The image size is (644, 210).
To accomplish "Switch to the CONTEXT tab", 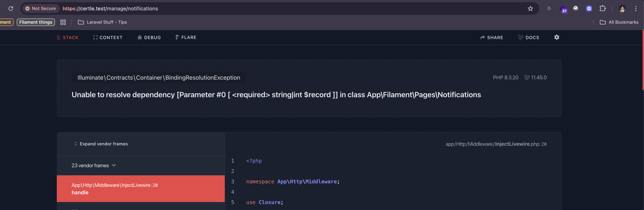I will (108, 37).
